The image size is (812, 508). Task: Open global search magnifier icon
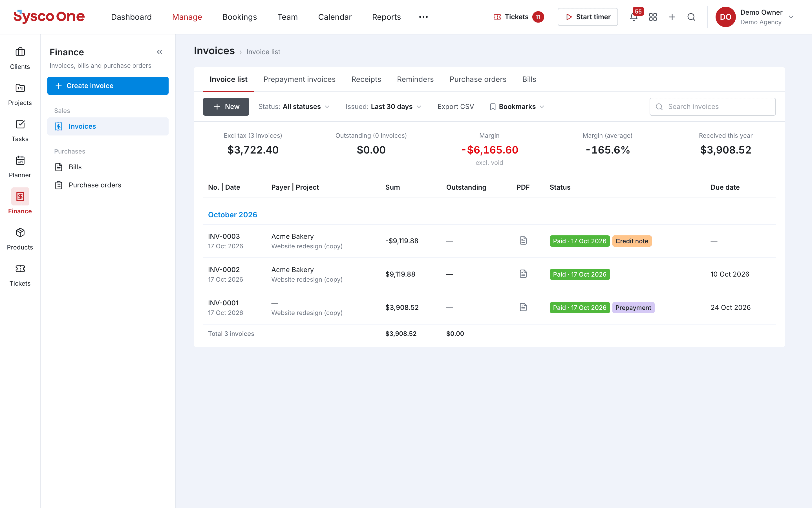click(691, 17)
